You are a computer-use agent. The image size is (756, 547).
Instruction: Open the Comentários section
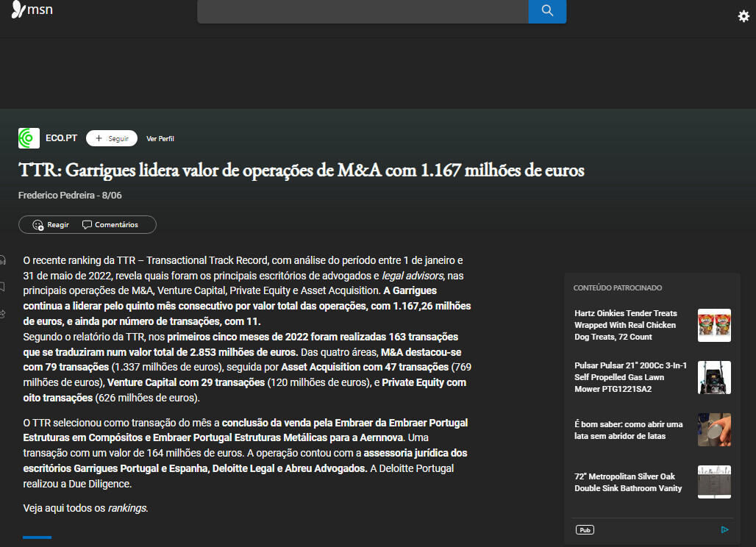click(x=110, y=225)
